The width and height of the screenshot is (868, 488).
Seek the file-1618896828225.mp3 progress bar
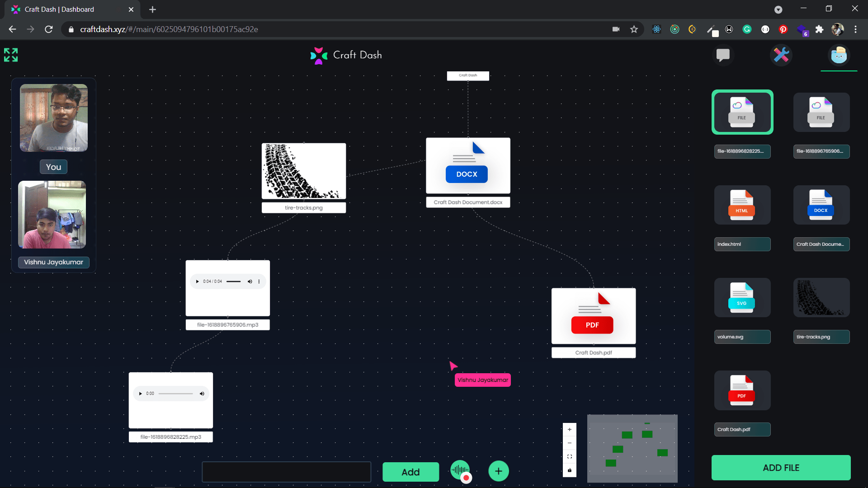coord(175,394)
